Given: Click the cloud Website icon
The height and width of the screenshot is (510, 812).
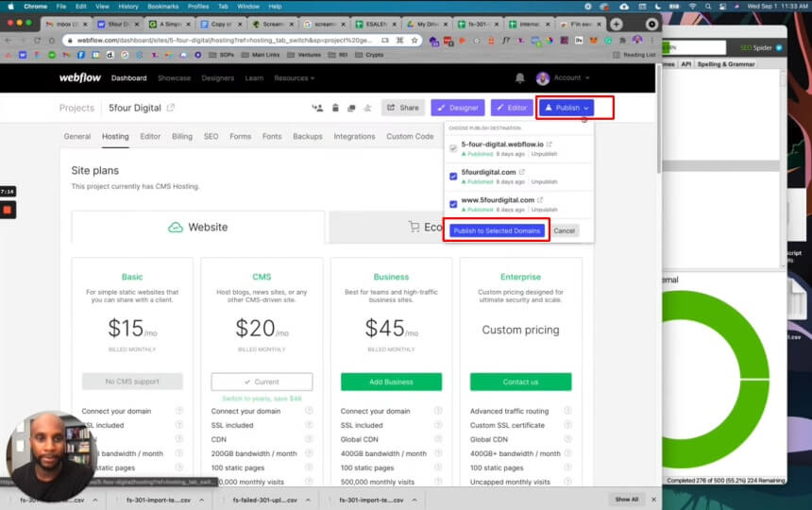Looking at the screenshot, I should click(176, 228).
